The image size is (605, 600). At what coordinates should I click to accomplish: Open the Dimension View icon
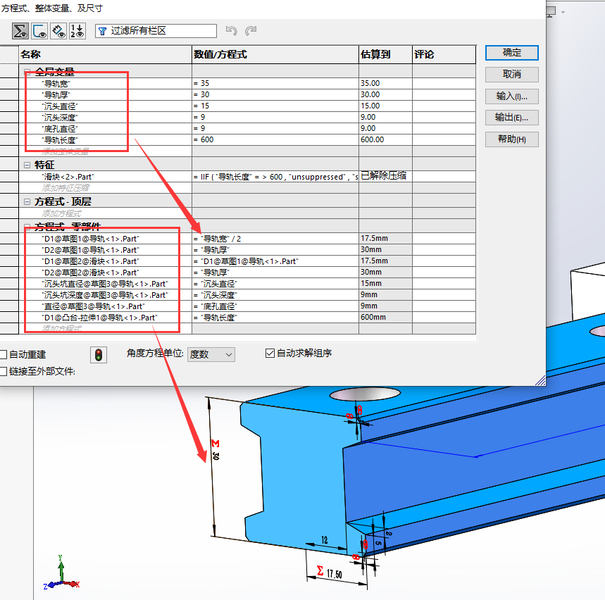pyautogui.click(x=59, y=31)
